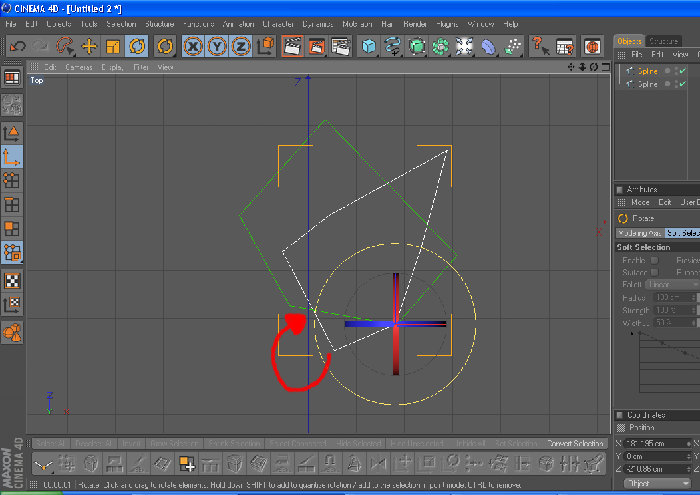Toggle the viewport maximize icon
The width and height of the screenshot is (700, 495).
tap(605, 67)
